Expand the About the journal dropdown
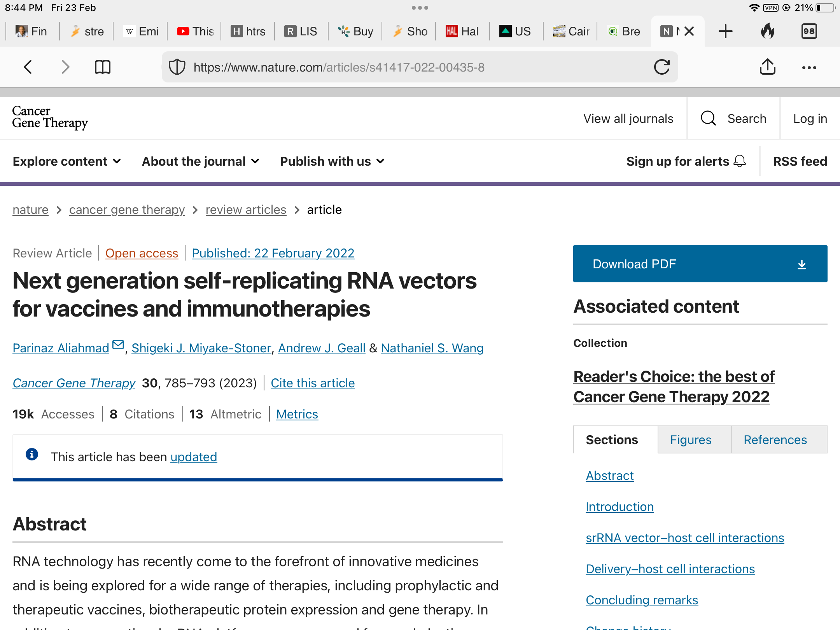Screen dimensions: 840x630 pyautogui.click(x=201, y=161)
